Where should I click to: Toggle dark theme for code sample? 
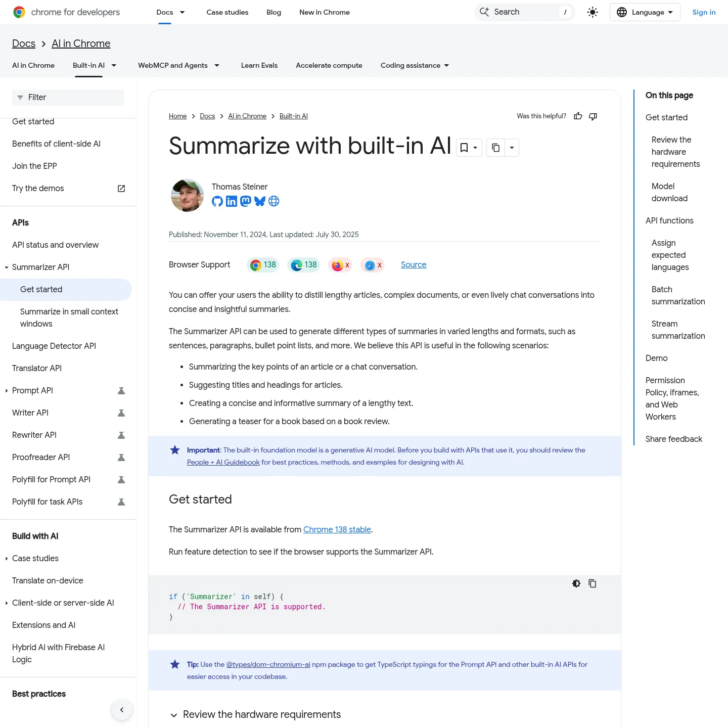[x=576, y=583]
